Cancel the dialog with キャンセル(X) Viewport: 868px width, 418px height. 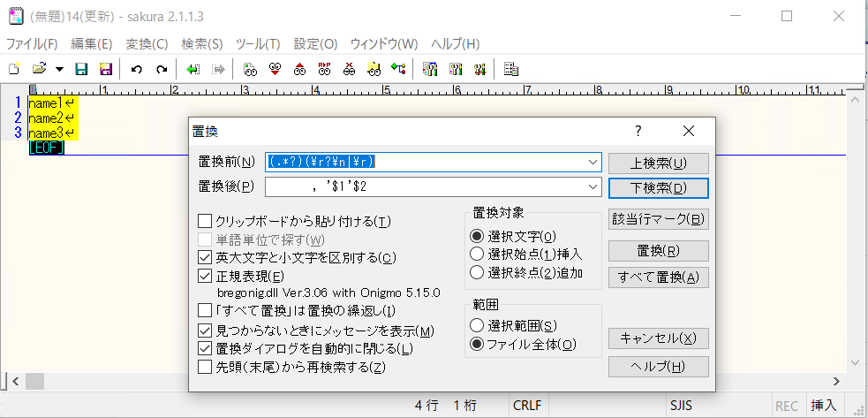pos(658,338)
